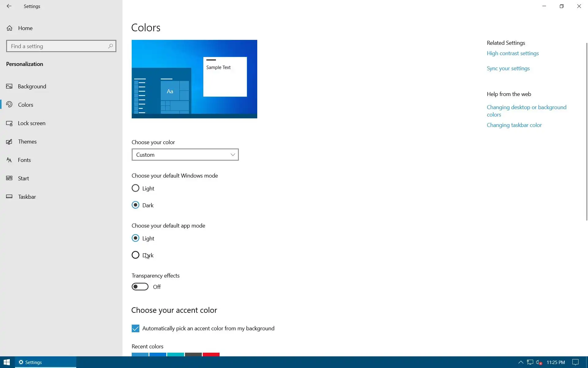Select Dark for default app mode

pyautogui.click(x=135, y=255)
